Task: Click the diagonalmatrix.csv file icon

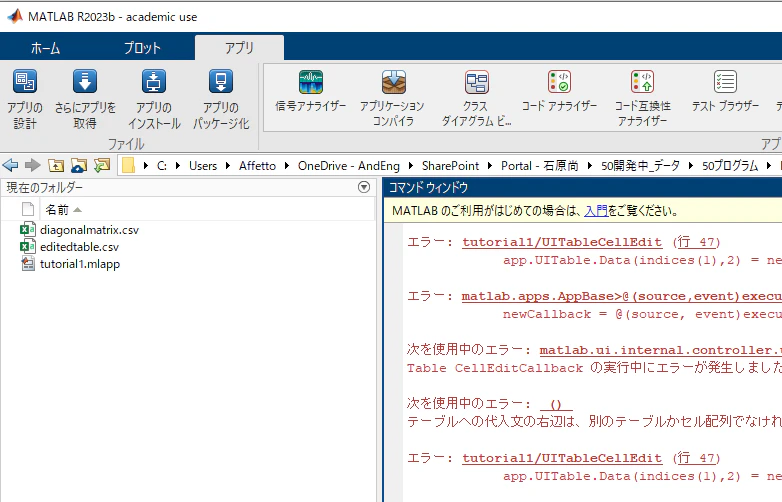Action: (x=27, y=229)
